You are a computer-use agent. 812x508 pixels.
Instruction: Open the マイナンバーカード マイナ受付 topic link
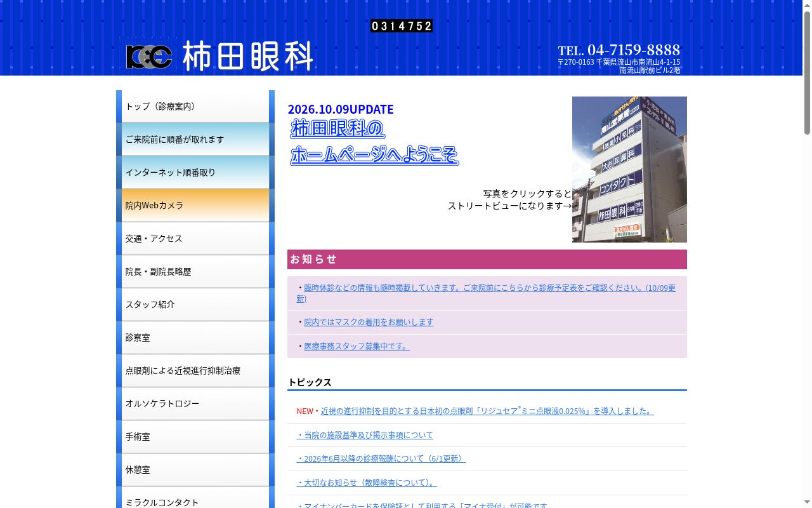click(422, 505)
